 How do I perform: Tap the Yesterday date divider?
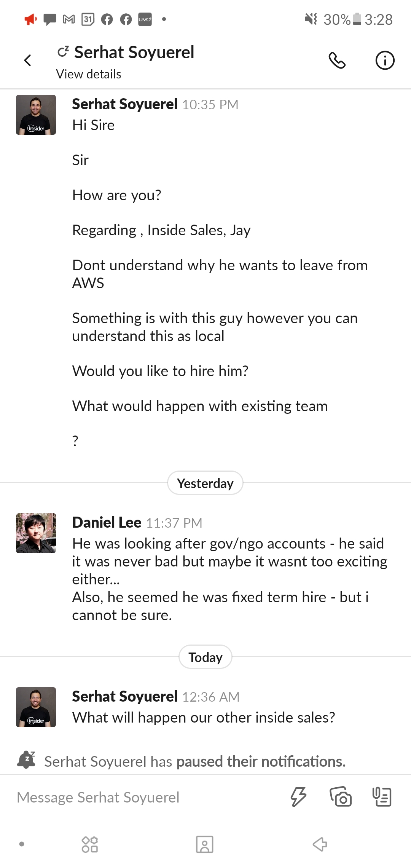205,483
